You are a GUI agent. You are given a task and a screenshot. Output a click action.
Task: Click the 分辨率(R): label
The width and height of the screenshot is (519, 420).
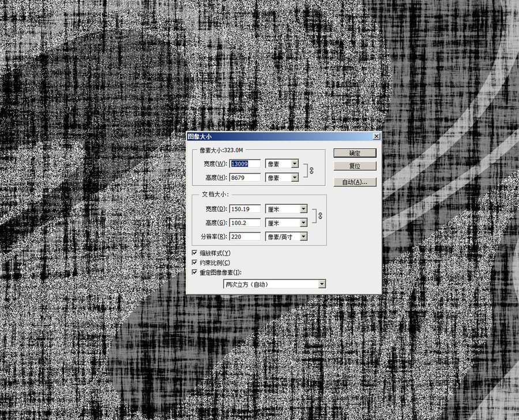coord(214,237)
